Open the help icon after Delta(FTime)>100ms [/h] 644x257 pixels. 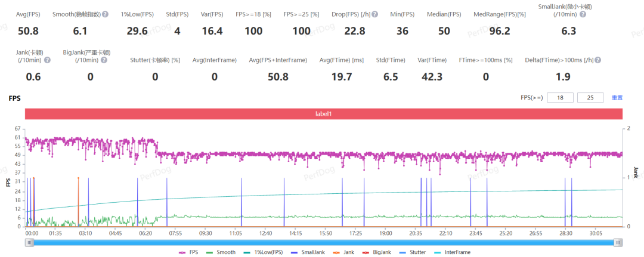tap(597, 60)
